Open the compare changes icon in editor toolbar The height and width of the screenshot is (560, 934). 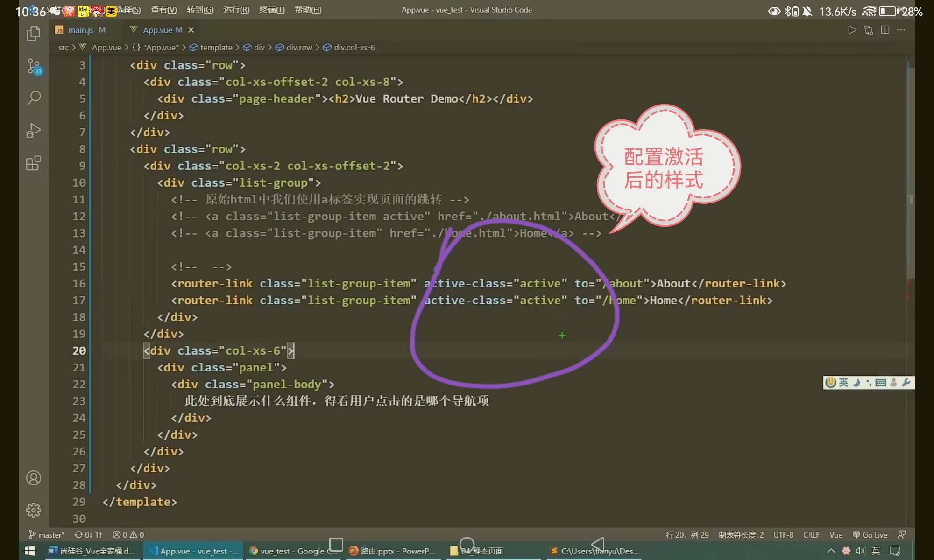tap(869, 30)
